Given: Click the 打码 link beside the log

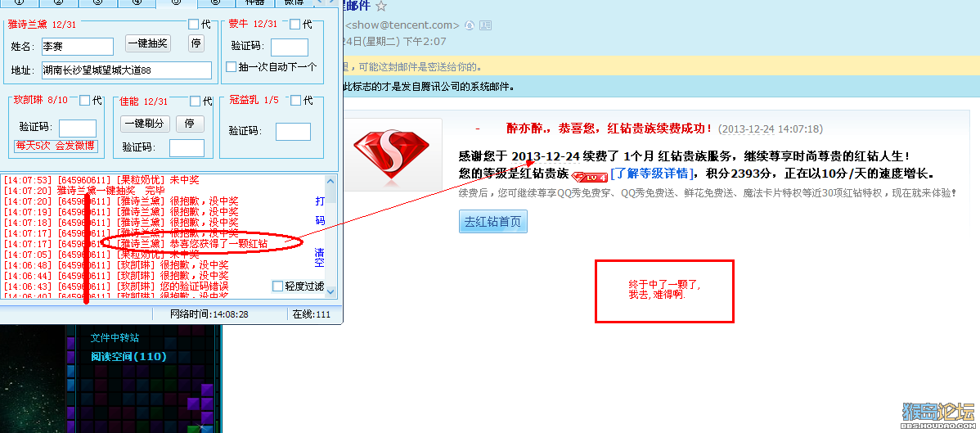Looking at the screenshot, I should tap(320, 211).
